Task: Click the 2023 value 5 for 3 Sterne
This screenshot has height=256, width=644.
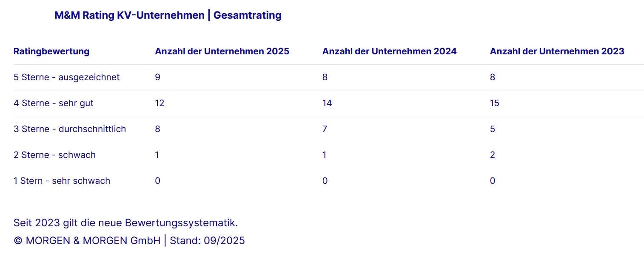Action: [493, 129]
